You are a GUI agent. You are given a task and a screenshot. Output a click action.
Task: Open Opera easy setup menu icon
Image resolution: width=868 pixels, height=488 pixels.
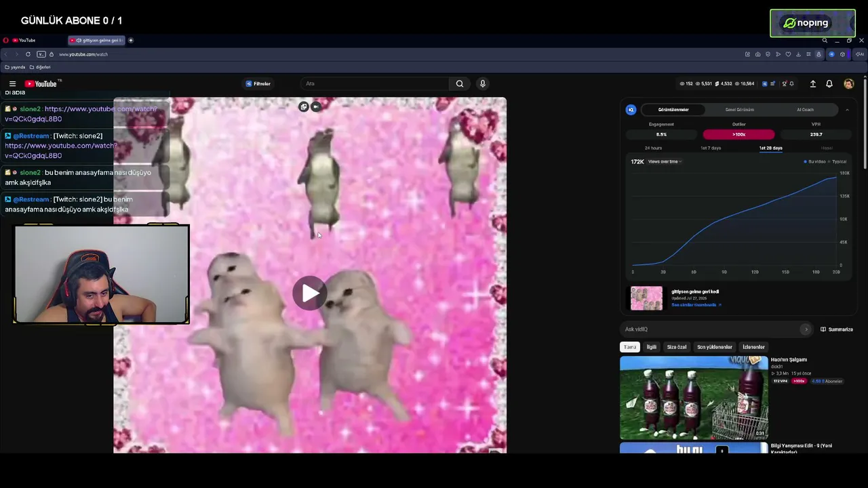(808, 54)
